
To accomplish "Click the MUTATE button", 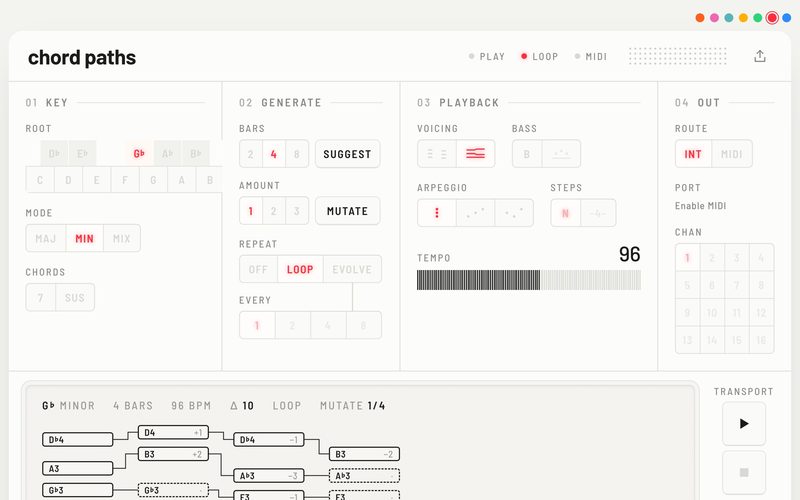I will (347, 211).
